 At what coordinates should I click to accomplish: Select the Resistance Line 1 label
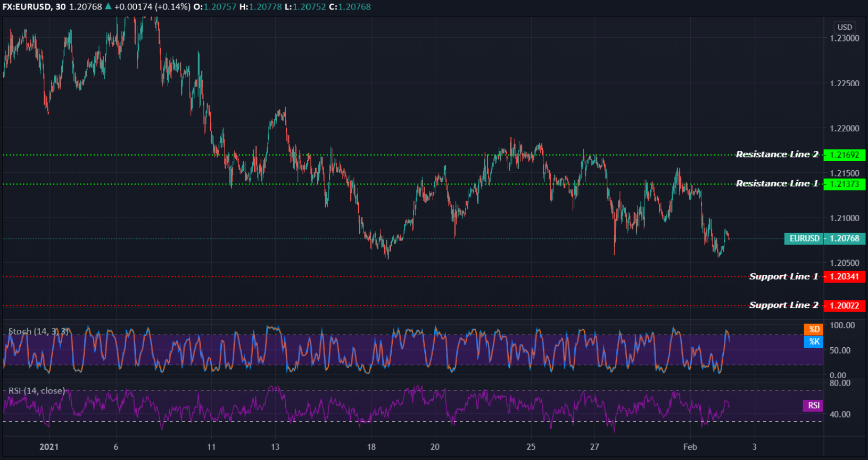coord(777,183)
